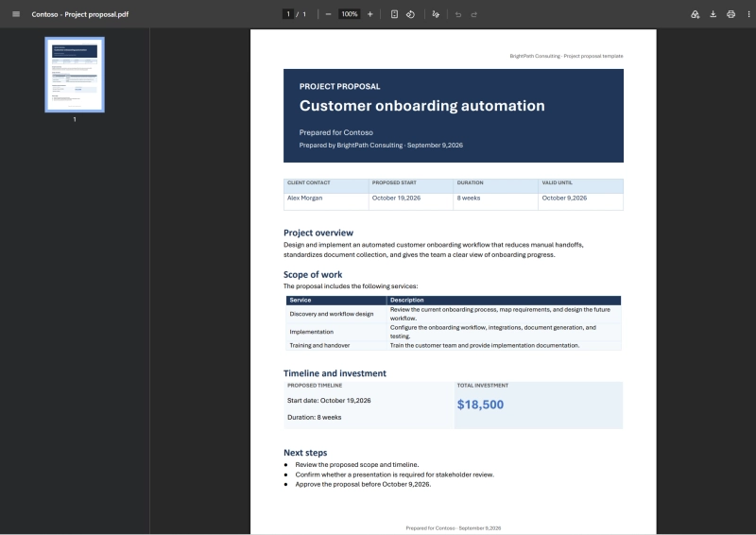Rotate the document counterclockwise
This screenshot has height=535, width=756.
(410, 14)
